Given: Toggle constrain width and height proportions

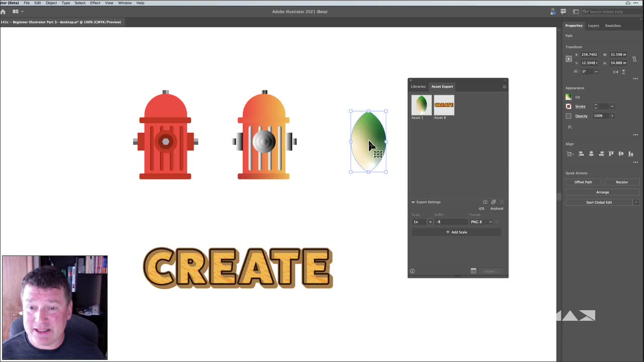Looking at the screenshot, I should [x=634, y=59].
